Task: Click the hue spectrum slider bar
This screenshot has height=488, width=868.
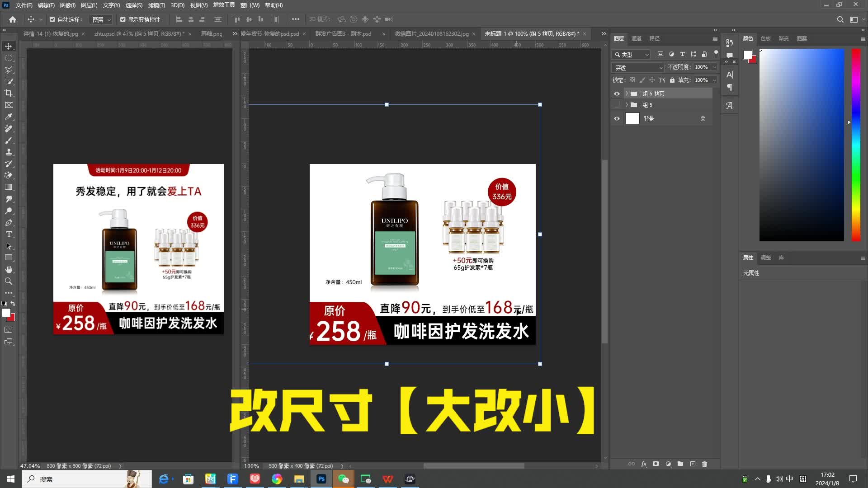Action: pyautogui.click(x=856, y=145)
